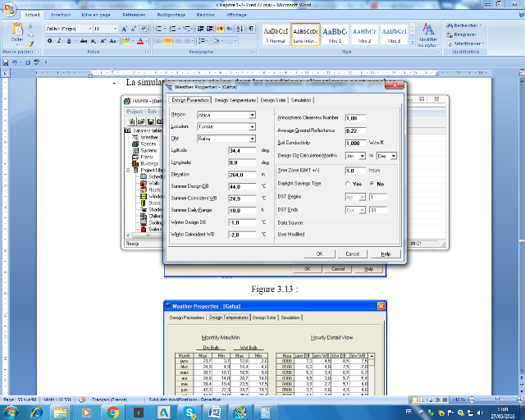Click the Paste (Coller) icon in ribbon
Viewport: 525px width, 420px height.
pos(16,31)
